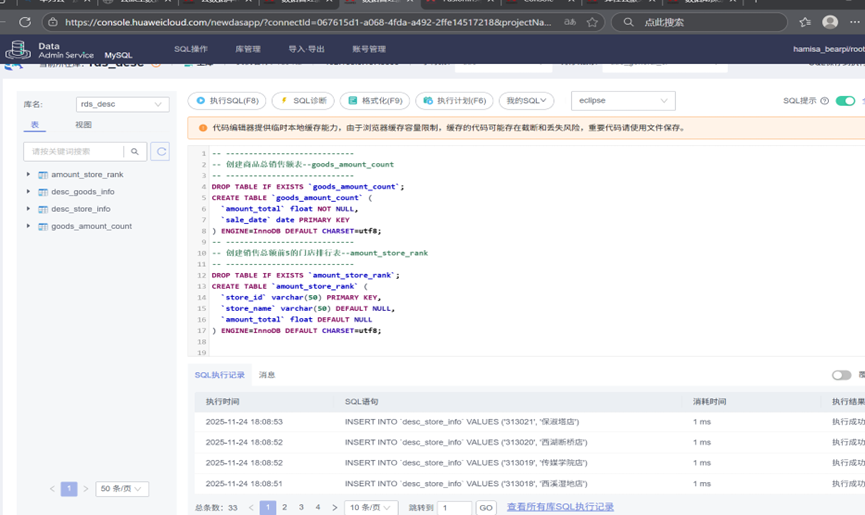The height and width of the screenshot is (515, 865).
Task: Click the sidebar next page arrow
Action: 86,489
